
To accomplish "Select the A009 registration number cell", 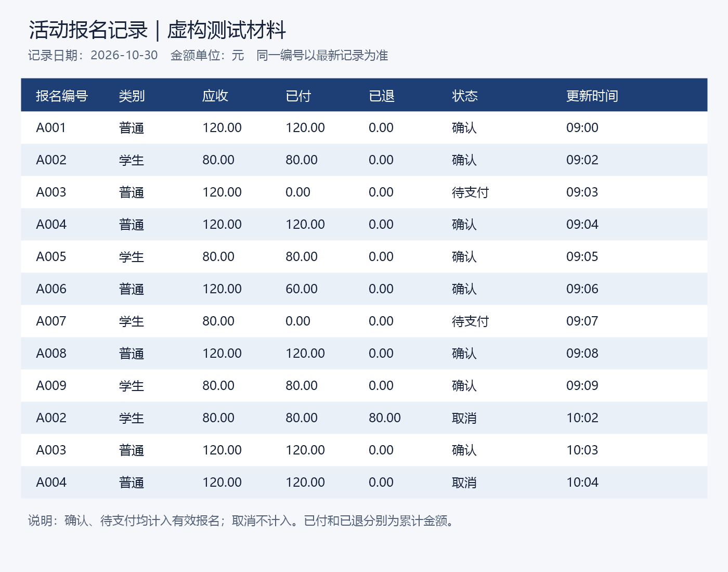I will 51,386.
